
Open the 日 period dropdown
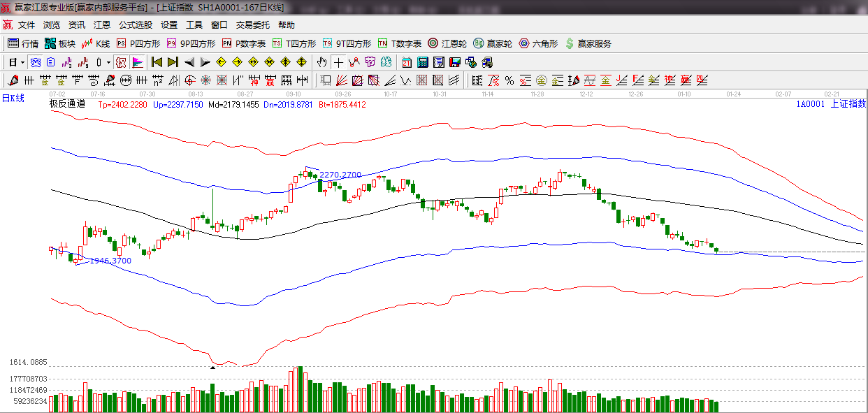click(x=15, y=62)
